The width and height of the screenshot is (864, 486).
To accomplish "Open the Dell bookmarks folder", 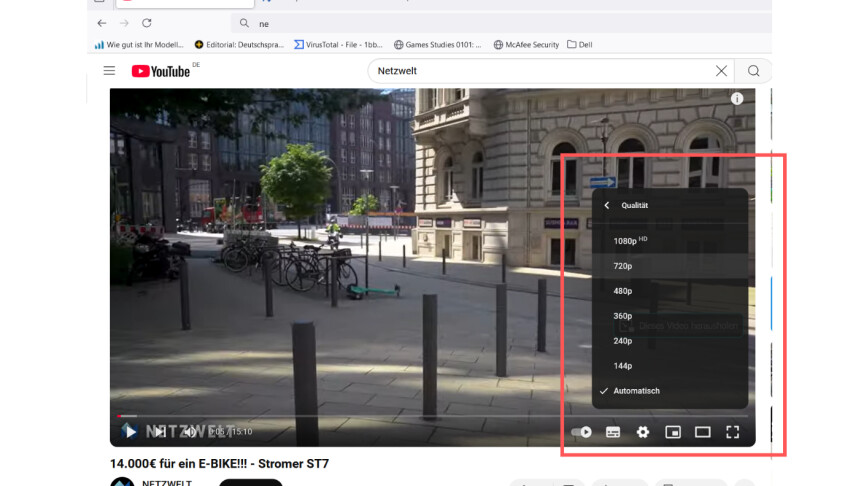I will pos(580,45).
